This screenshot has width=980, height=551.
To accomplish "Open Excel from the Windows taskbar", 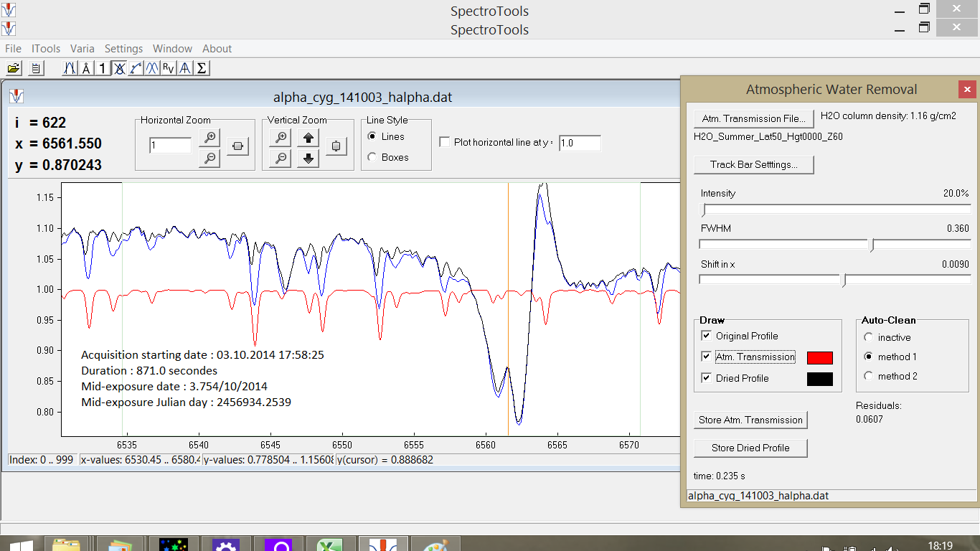I will (x=330, y=545).
